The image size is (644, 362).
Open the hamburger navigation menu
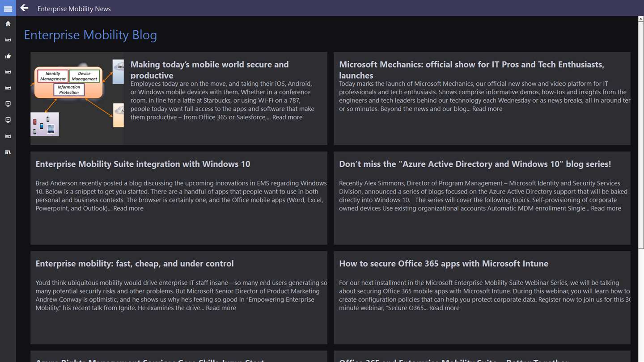(8, 8)
